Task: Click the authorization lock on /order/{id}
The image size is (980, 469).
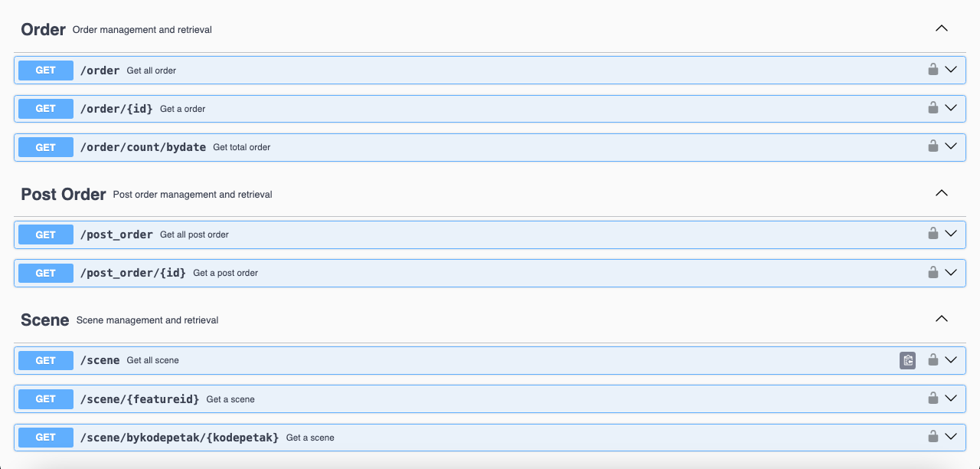Action: pos(933,108)
